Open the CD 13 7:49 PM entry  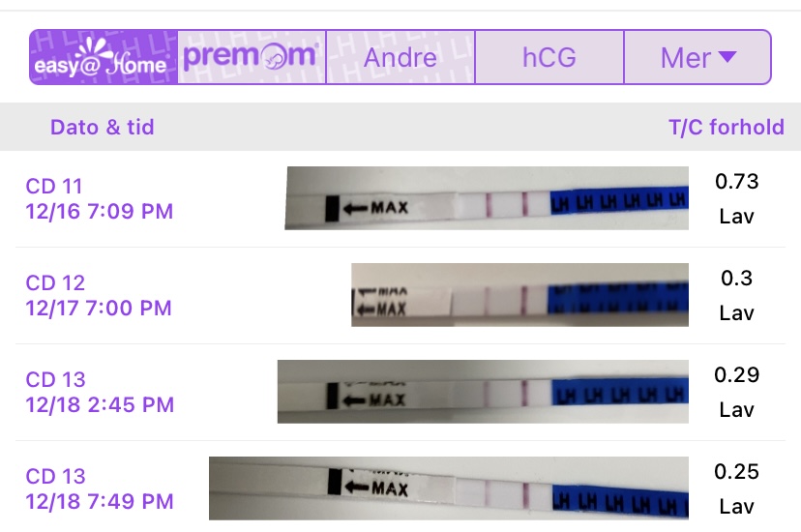click(100, 488)
